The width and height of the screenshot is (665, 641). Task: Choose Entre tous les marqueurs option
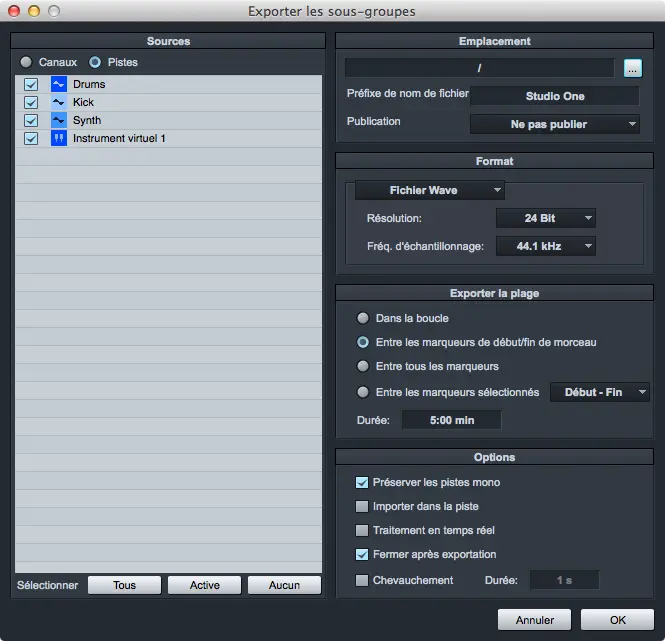(x=362, y=366)
